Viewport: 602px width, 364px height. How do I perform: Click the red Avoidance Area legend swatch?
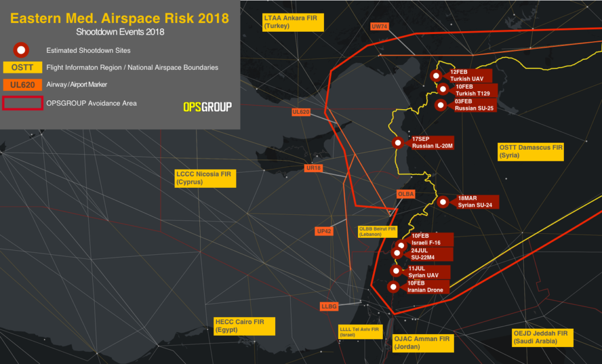pos(21,103)
